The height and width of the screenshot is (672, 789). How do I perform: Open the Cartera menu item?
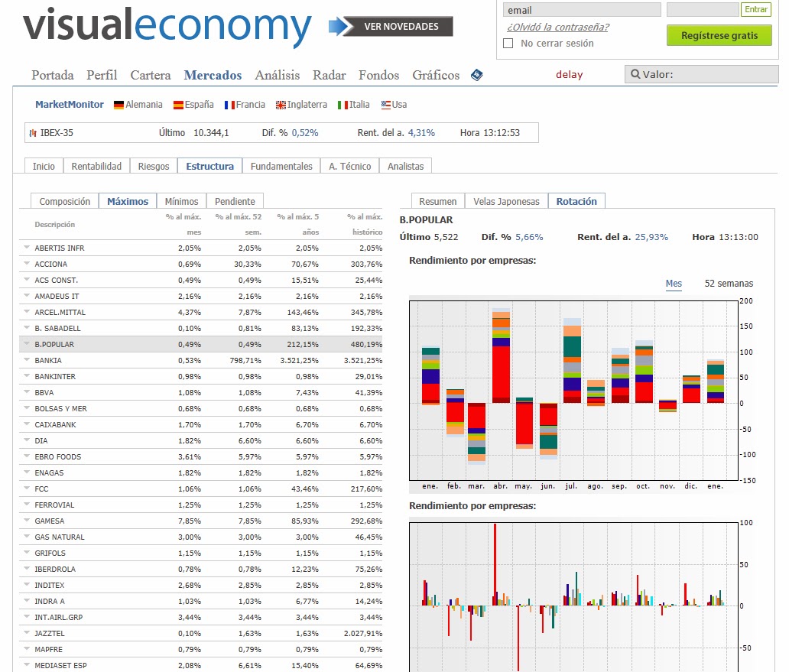[x=150, y=75]
